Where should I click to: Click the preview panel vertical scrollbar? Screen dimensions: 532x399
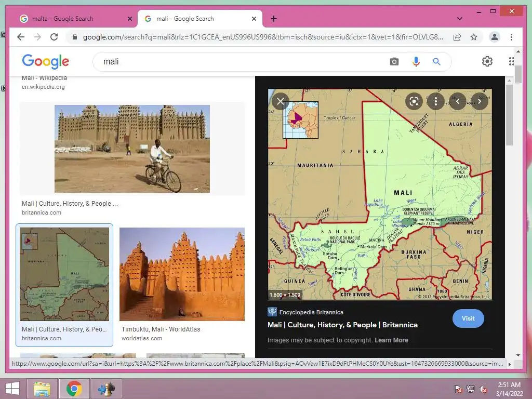(x=509, y=115)
